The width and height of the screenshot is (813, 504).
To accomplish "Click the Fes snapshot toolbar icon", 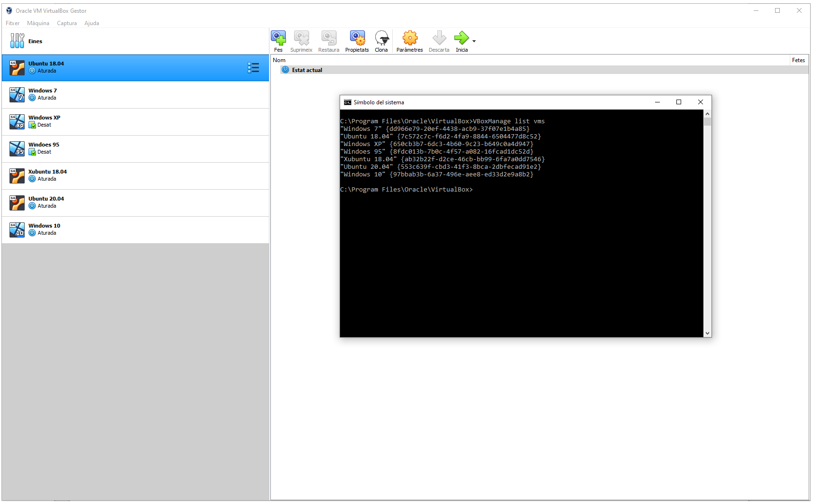I will point(278,38).
